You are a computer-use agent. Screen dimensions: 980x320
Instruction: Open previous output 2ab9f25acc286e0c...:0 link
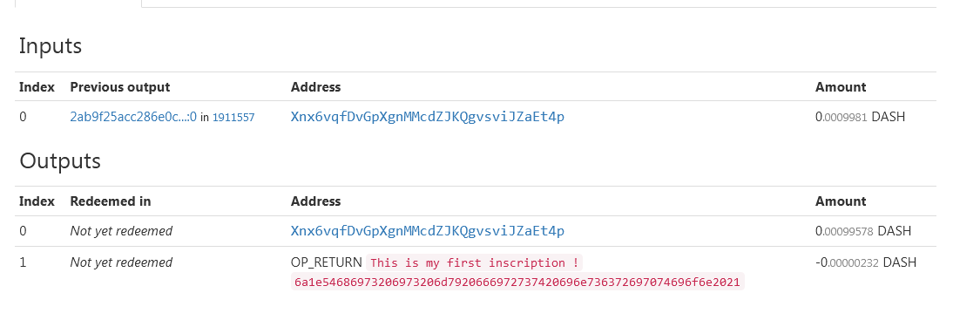(x=133, y=117)
